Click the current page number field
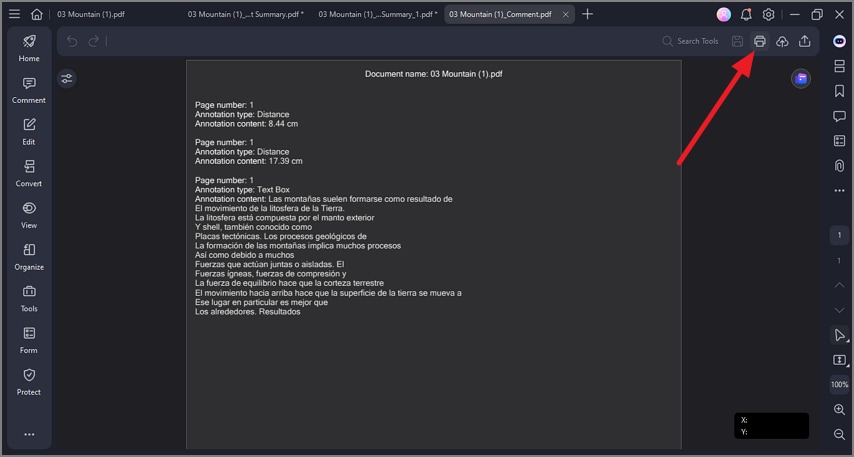This screenshot has width=854, height=457. [839, 235]
